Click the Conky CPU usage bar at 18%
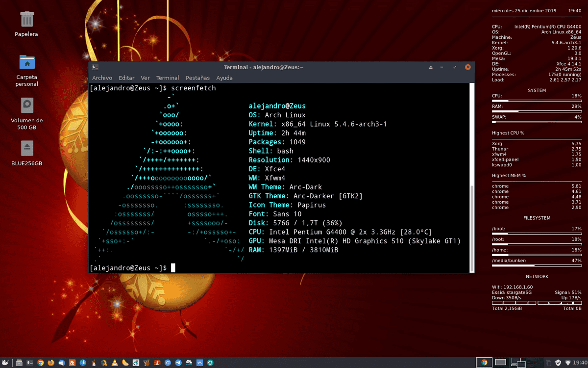This screenshot has width=588, height=368. pyautogui.click(x=537, y=101)
